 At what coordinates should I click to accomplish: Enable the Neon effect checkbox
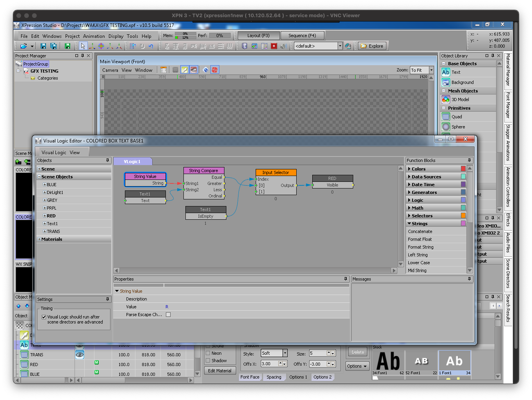pyautogui.click(x=208, y=353)
